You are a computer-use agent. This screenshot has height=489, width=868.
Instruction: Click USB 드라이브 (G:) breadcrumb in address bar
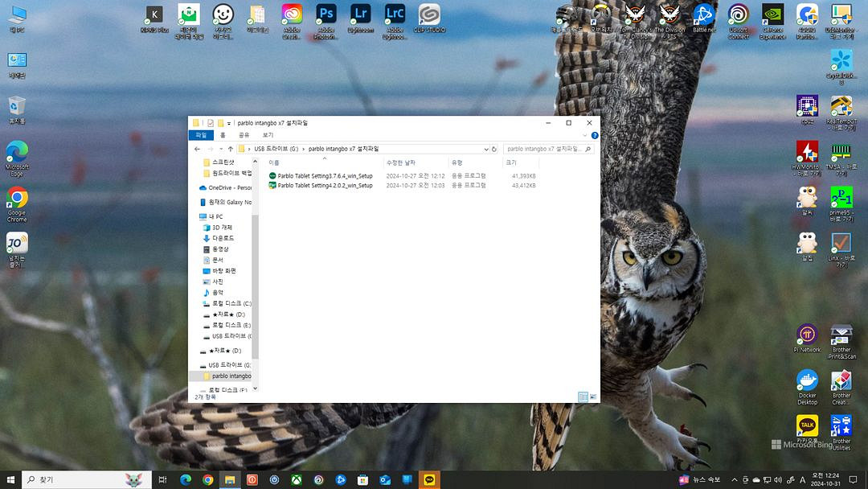[276, 149]
